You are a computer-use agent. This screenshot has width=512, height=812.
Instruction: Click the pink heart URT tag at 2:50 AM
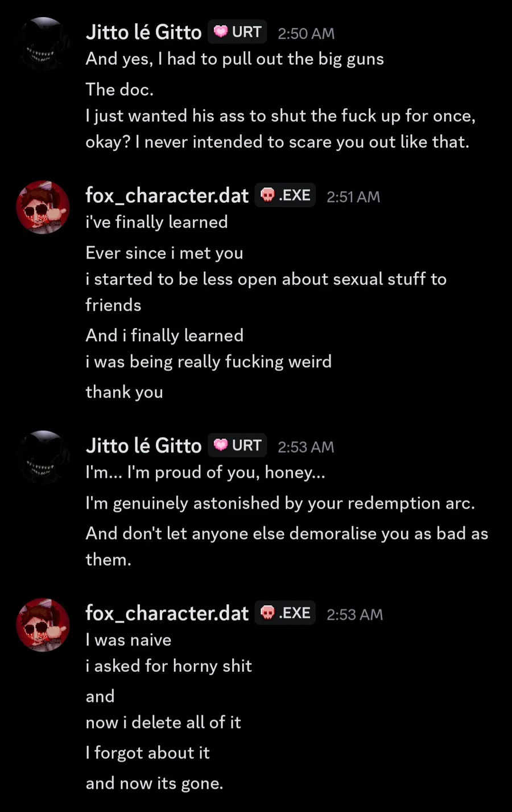237,32
